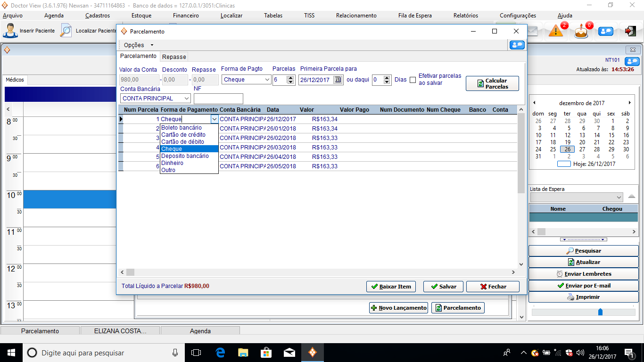
Task: Open the birthday cake notifications icon
Action: pos(581,31)
